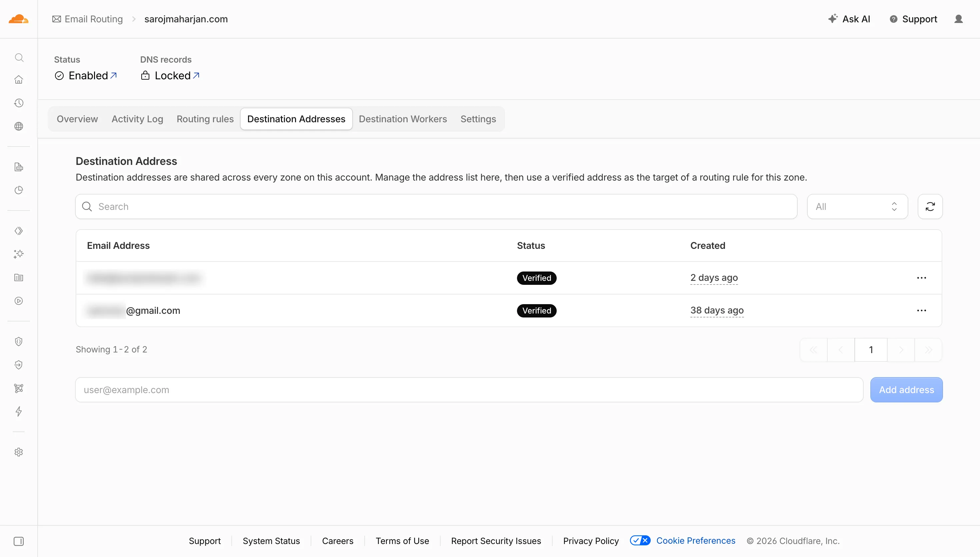This screenshot has width=980, height=557.
Task: Open the lightning bolt icon in sidebar
Action: pos(19,411)
